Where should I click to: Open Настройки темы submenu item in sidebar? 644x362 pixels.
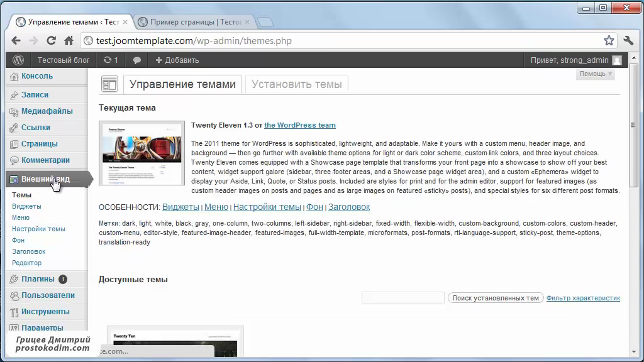(x=38, y=229)
